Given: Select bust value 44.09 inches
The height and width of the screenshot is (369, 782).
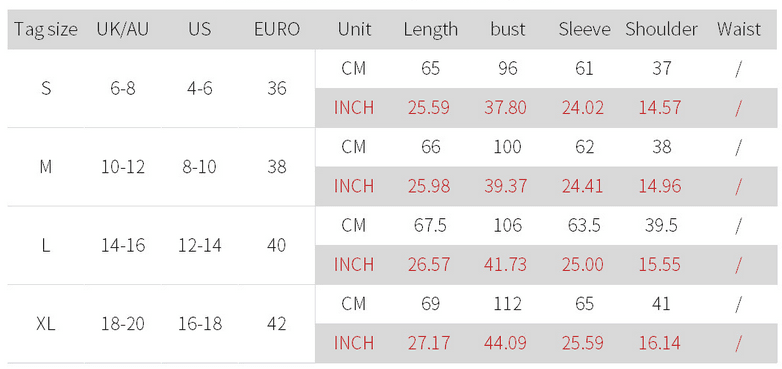Looking at the screenshot, I should 505,343.
